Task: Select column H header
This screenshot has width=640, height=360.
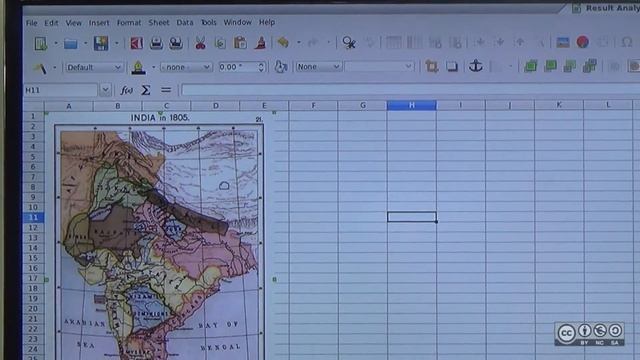Action: point(411,105)
